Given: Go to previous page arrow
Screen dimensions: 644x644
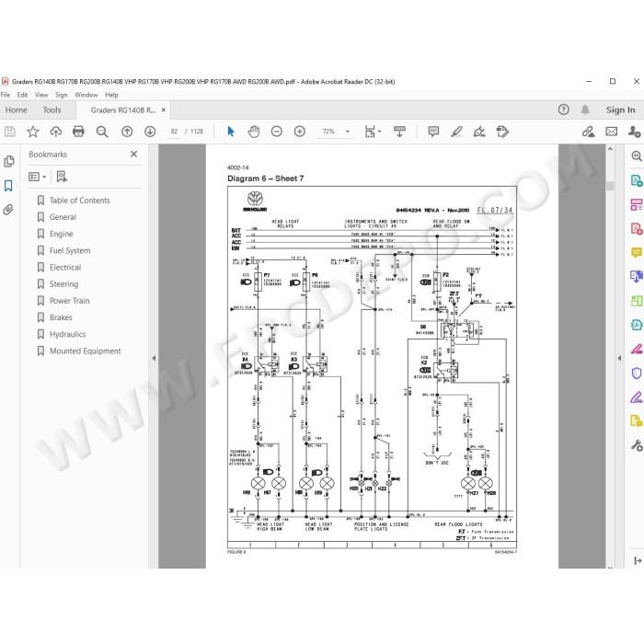Looking at the screenshot, I should 127,132.
